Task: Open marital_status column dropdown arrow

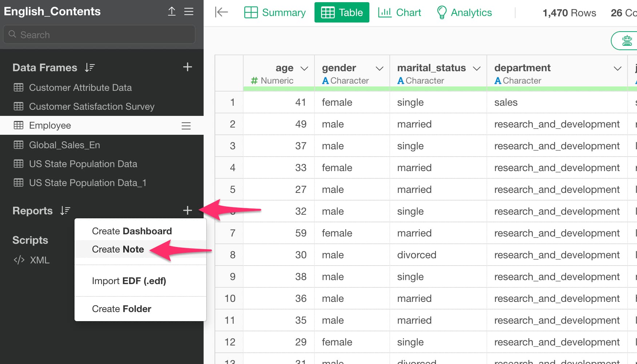Action: (x=476, y=68)
